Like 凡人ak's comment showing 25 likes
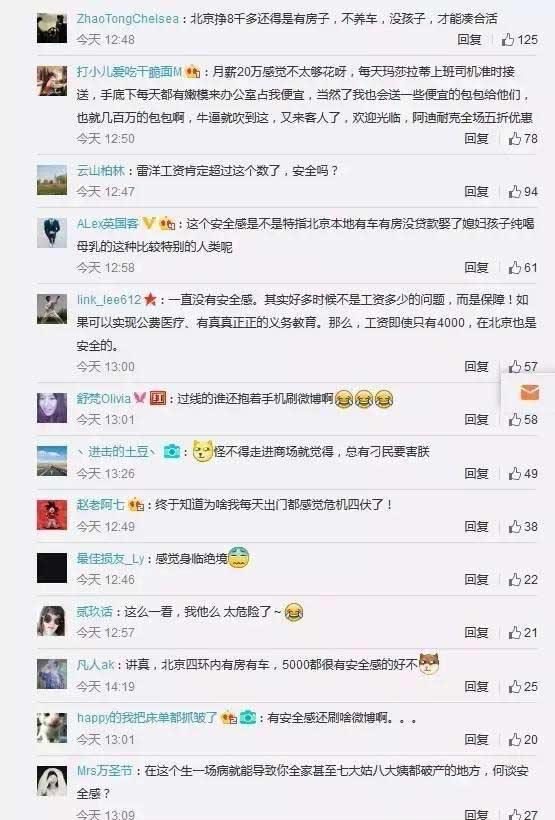555x820 pixels. (523, 687)
